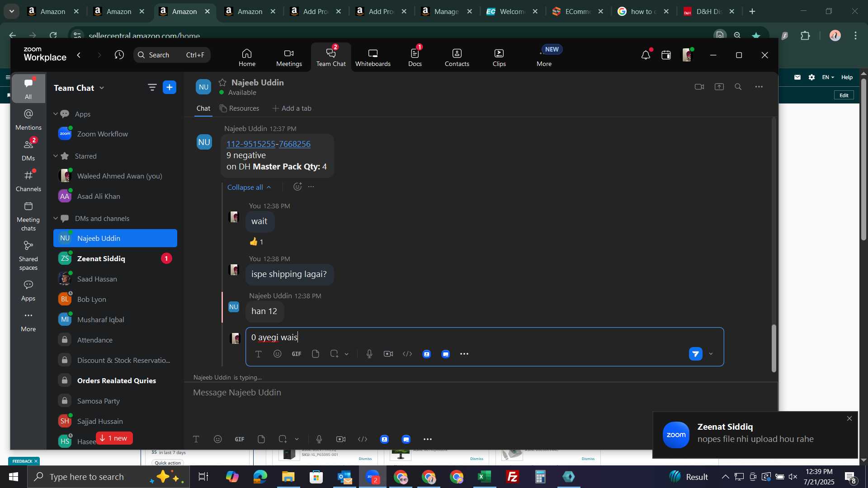Attach file in bottom message toolbar
Screen dimensions: 868x488
point(261,439)
